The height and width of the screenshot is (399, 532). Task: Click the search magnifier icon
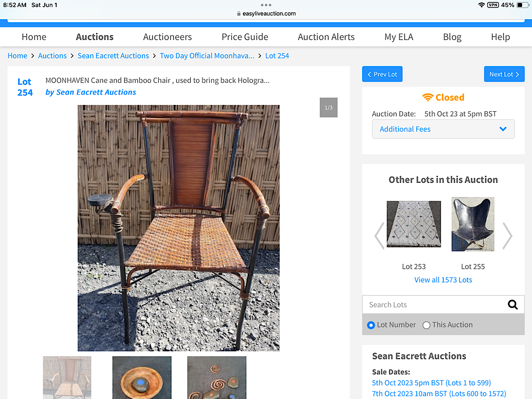[512, 305]
